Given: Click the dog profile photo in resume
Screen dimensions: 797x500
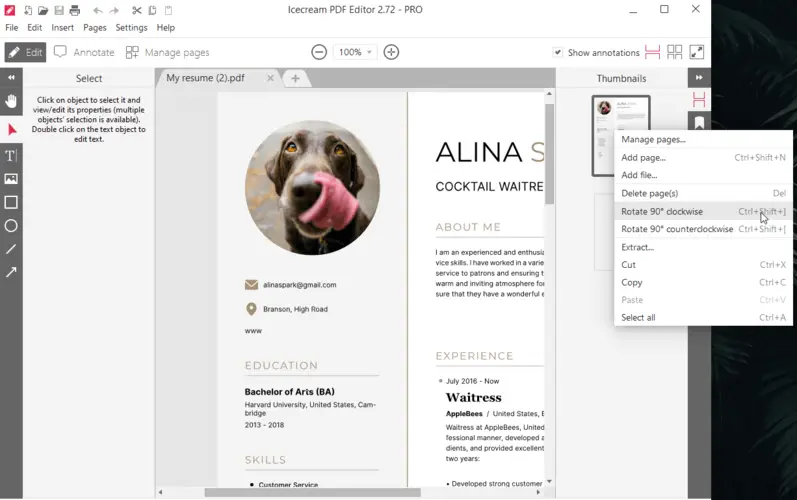Looking at the screenshot, I should click(x=313, y=188).
